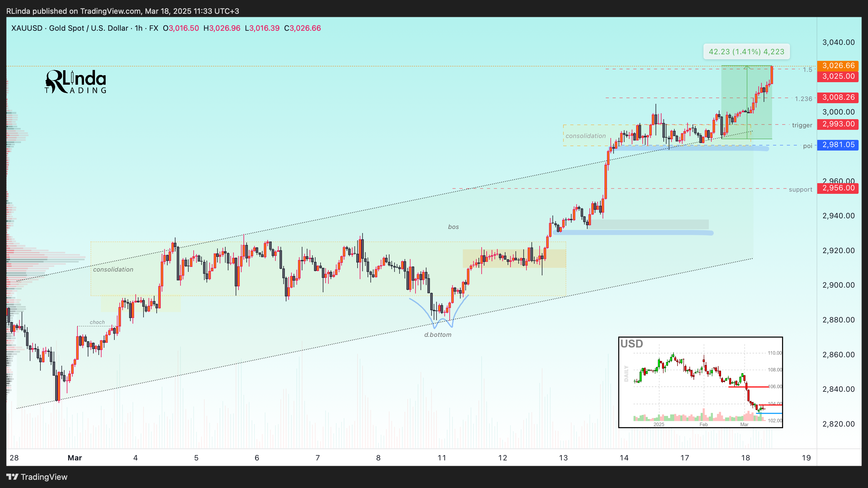Click the 7 date on time axis
868x488 pixels.
(317, 458)
